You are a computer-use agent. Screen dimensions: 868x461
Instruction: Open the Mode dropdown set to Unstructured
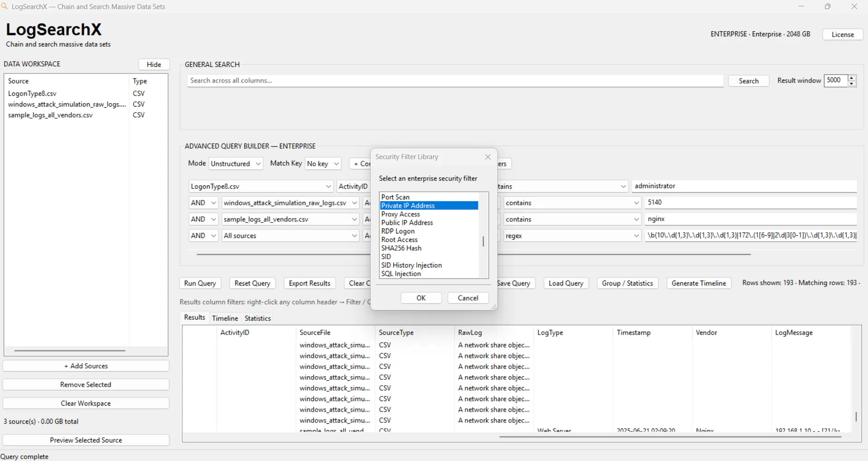236,164
